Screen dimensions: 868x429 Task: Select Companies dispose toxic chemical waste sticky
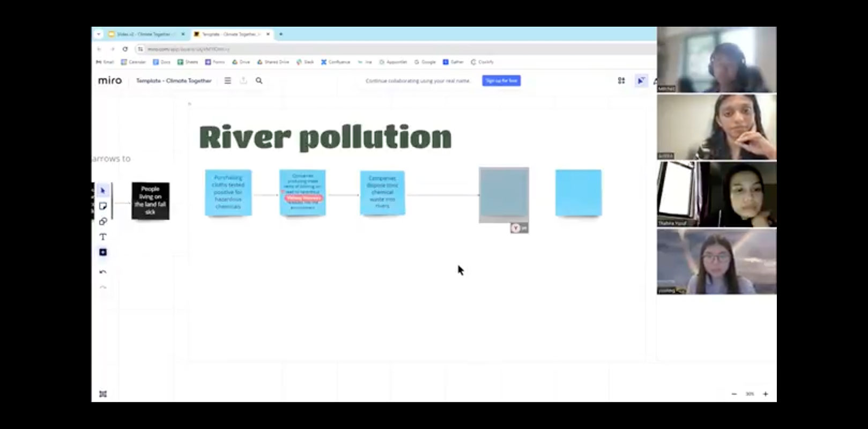tap(382, 193)
